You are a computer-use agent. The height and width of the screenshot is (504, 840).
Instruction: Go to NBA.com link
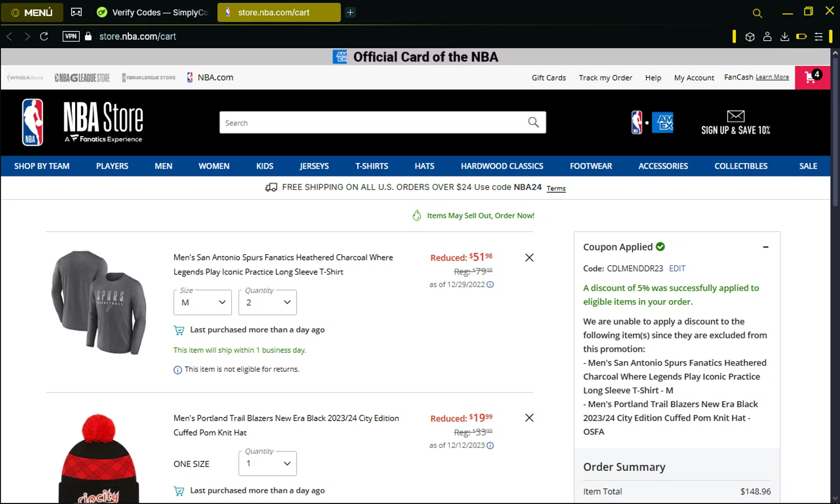point(210,77)
